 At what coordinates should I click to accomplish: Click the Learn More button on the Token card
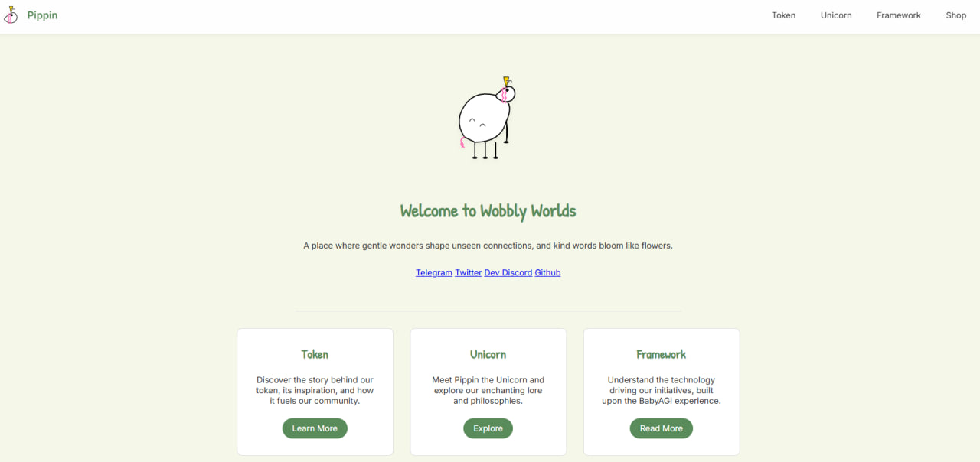click(315, 428)
